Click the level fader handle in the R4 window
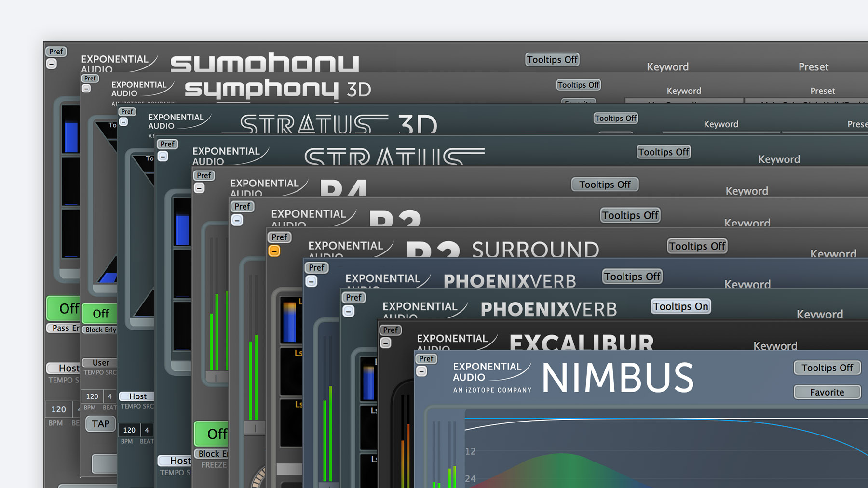This screenshot has width=868, height=488. 215,377
